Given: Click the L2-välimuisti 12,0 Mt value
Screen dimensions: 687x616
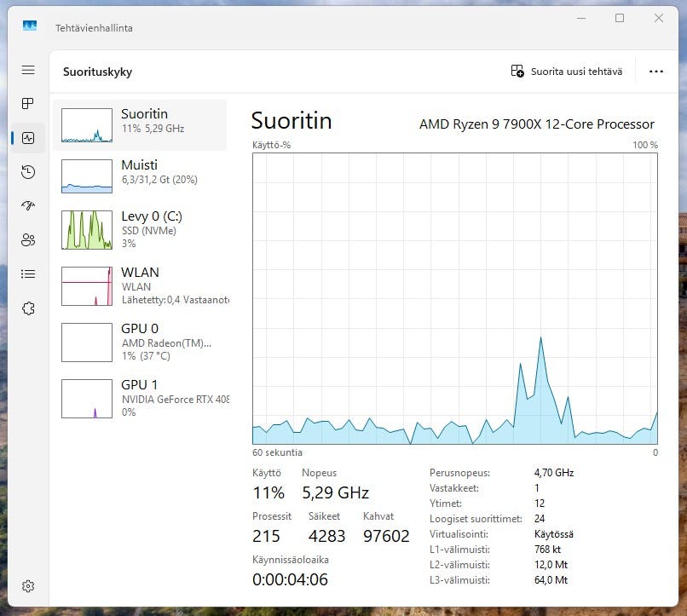Looking at the screenshot, I should (551, 565).
